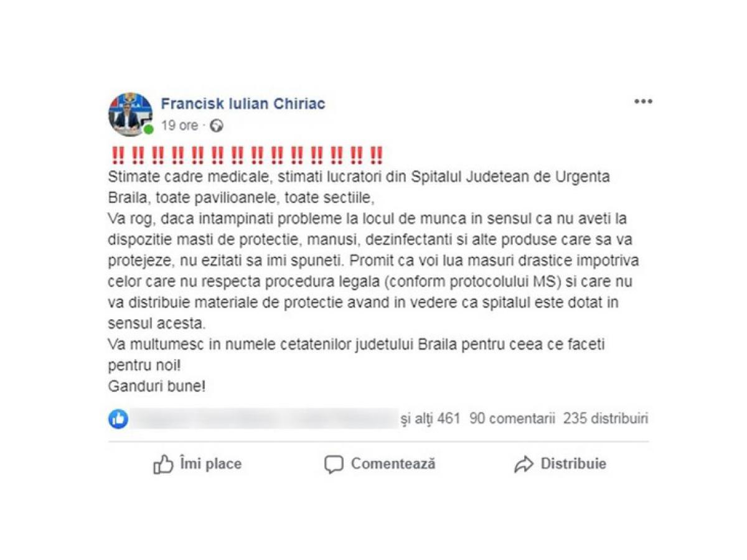747x560 pixels.
Task: Click Francisk Iulian Chiriac's profile picture
Action: pyautogui.click(x=130, y=114)
